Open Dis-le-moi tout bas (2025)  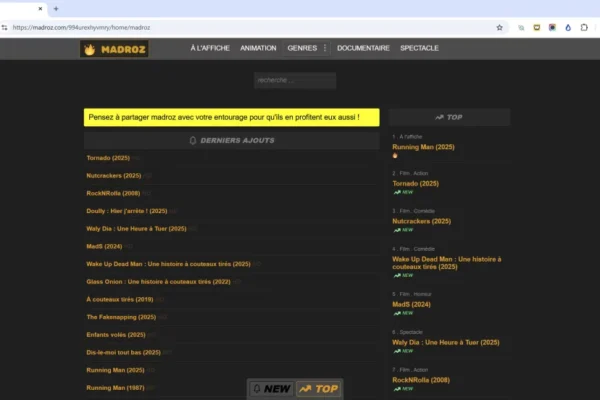click(x=124, y=352)
